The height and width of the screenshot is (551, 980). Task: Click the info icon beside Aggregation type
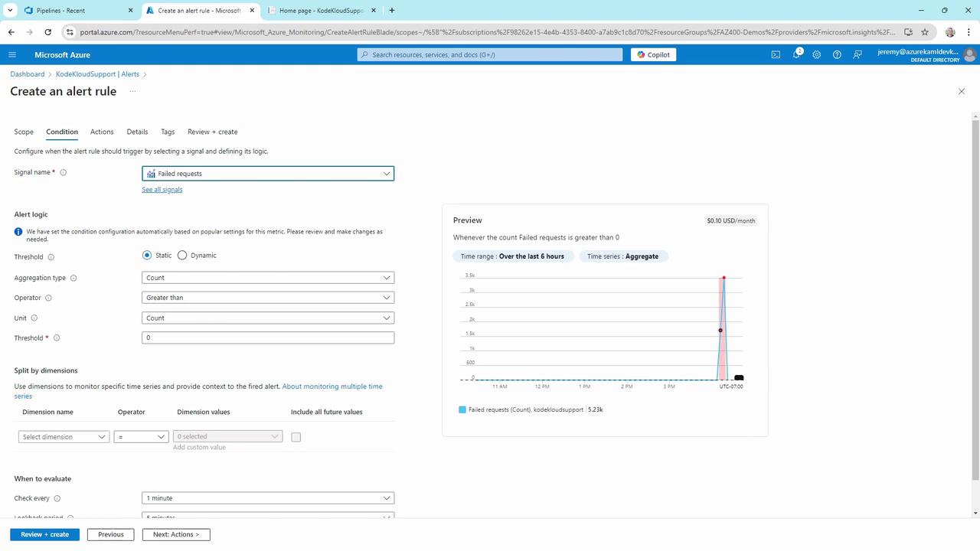tap(73, 278)
